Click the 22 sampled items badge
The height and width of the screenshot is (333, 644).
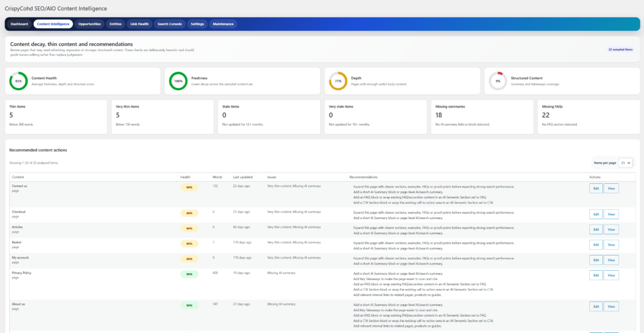620,49
